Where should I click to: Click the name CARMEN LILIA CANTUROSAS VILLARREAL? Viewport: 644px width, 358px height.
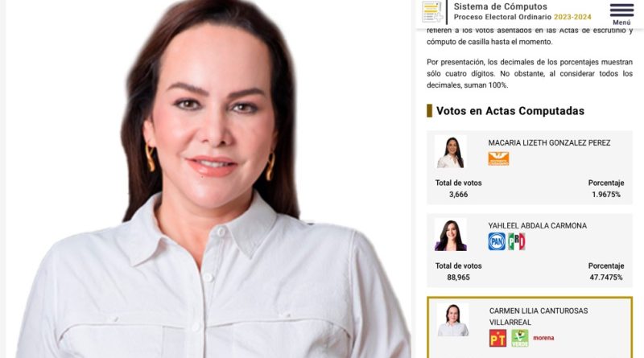coord(539,316)
